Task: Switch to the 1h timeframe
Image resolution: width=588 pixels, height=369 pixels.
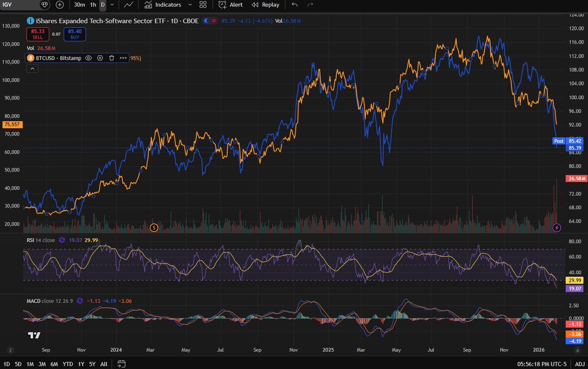Action: click(93, 4)
